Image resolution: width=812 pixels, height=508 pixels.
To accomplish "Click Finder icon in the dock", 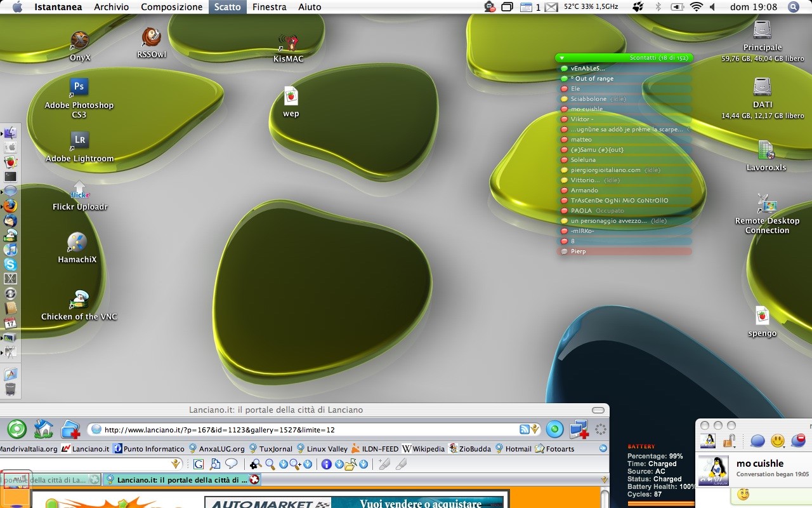I will pos(10,133).
